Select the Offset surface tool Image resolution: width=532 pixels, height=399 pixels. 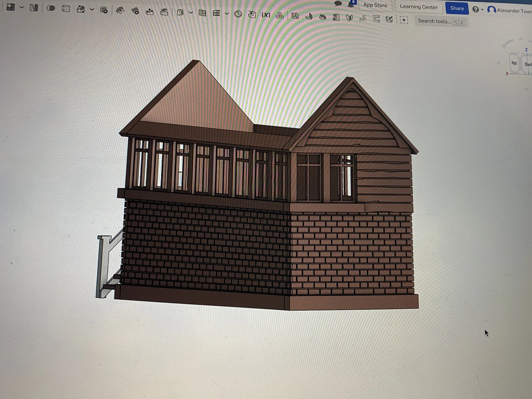click(180, 12)
